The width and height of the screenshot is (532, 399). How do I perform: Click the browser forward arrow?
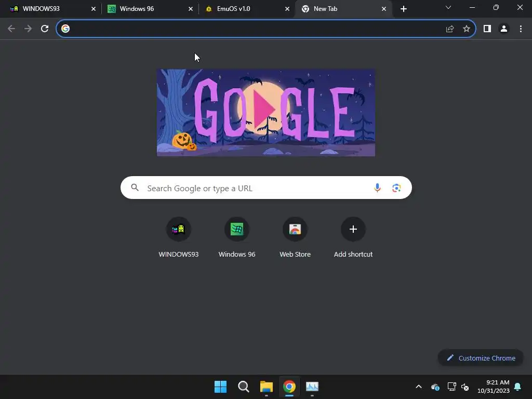(28, 29)
